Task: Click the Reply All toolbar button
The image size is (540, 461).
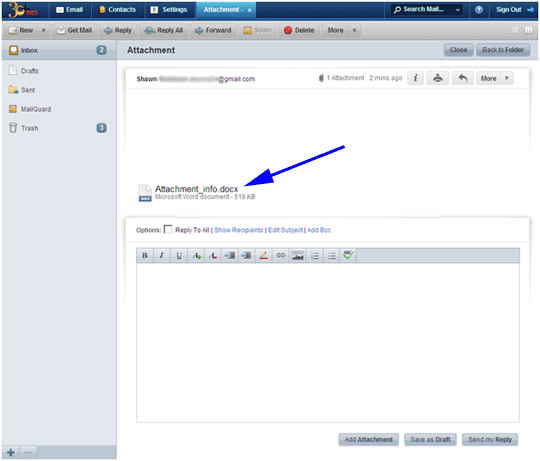Action: 164,31
